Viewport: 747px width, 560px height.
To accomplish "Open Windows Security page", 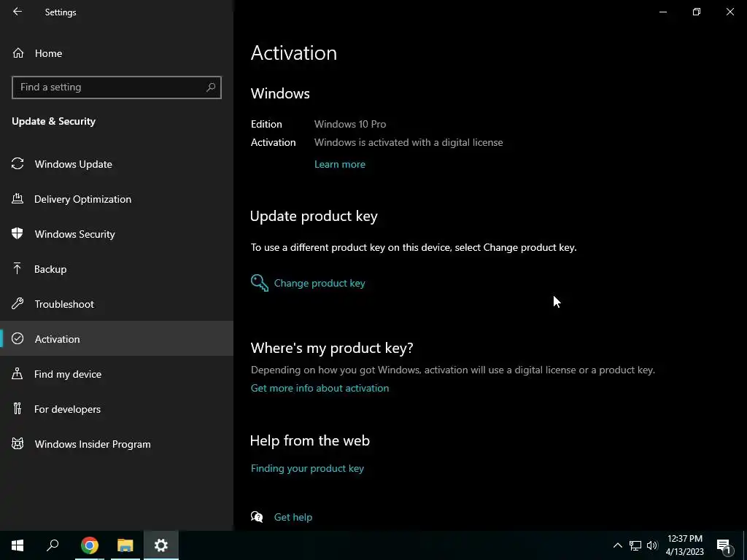I will click(116, 234).
